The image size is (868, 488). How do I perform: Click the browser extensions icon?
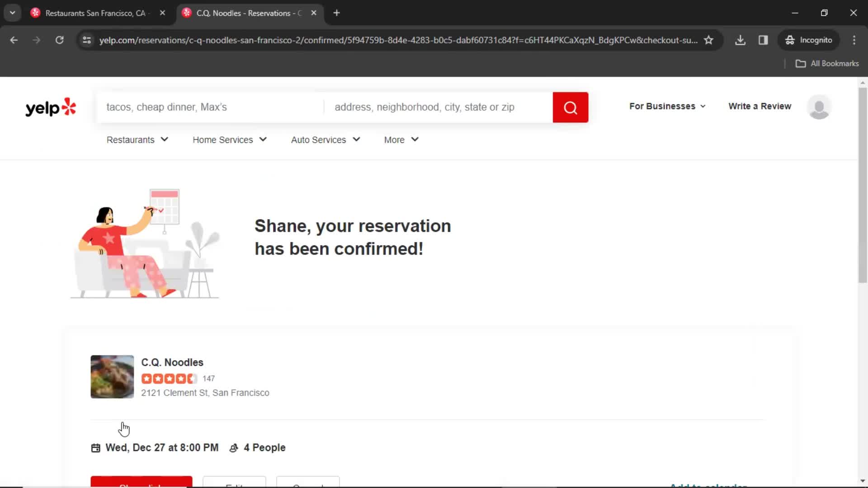764,40
